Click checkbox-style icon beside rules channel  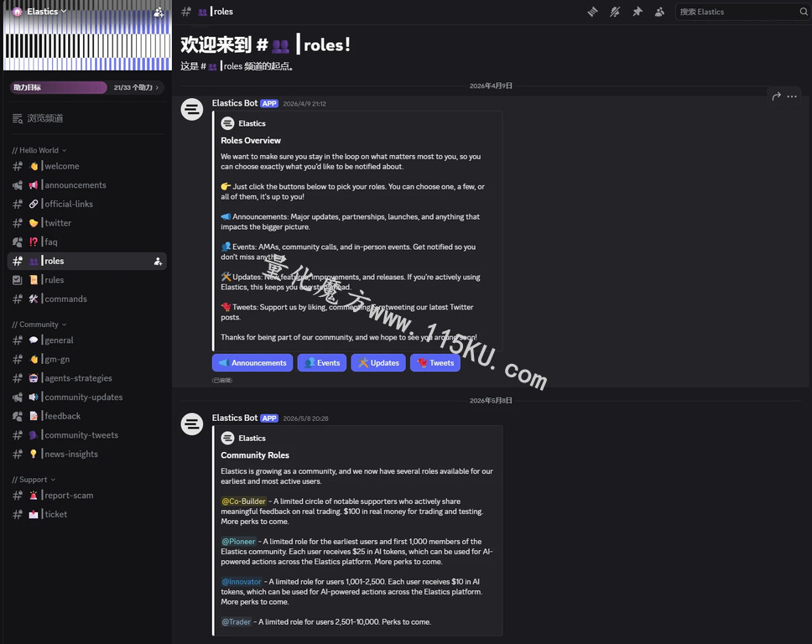[x=18, y=280]
